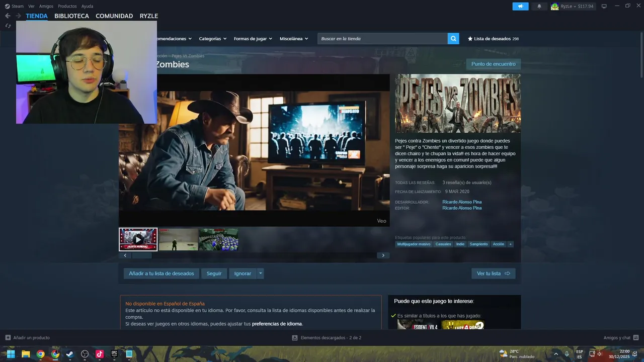This screenshot has width=644, height=362.
Task: Go forward with the navigation arrow
Action: [19, 16]
